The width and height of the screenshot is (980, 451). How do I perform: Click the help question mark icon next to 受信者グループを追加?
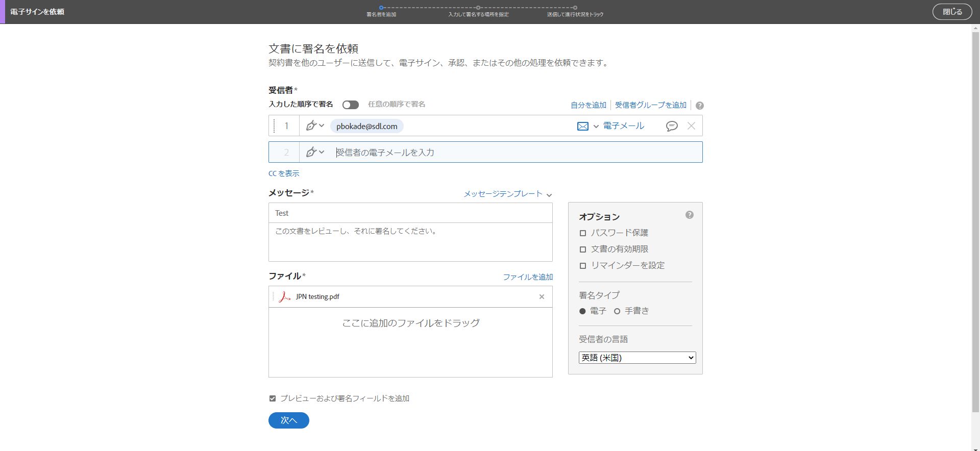pyautogui.click(x=700, y=106)
